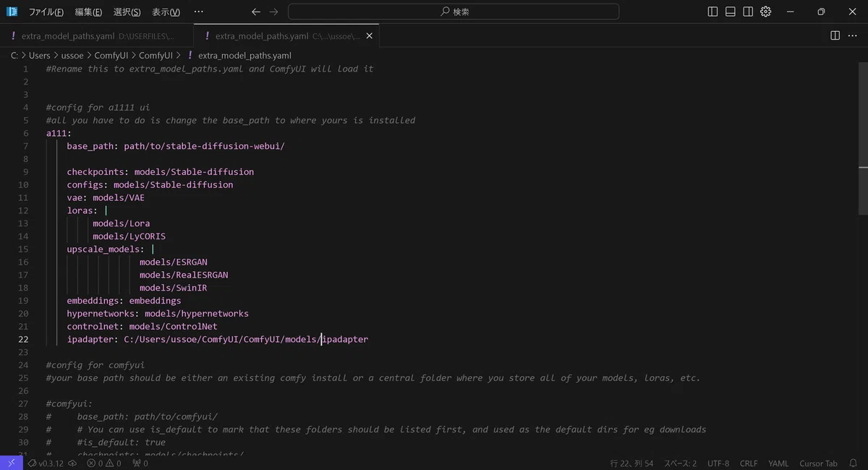
Task: Click the 'models/RealESRGAN' line
Action: (184, 275)
